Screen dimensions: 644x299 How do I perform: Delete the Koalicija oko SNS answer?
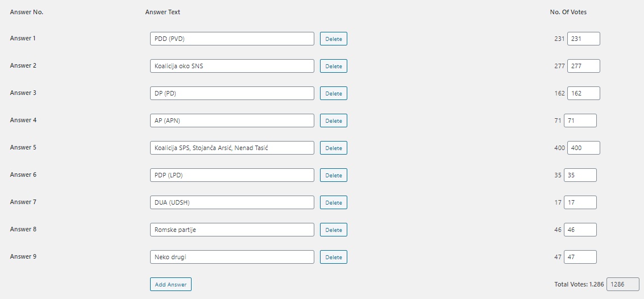click(333, 66)
